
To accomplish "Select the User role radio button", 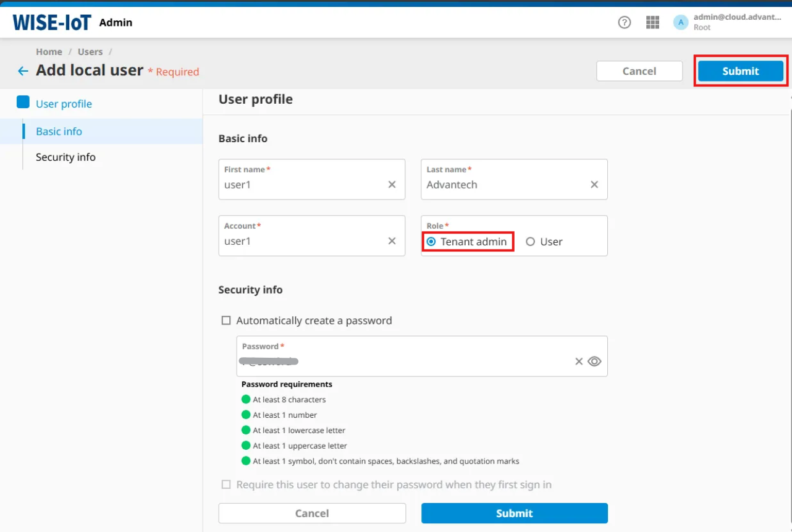I will click(530, 242).
